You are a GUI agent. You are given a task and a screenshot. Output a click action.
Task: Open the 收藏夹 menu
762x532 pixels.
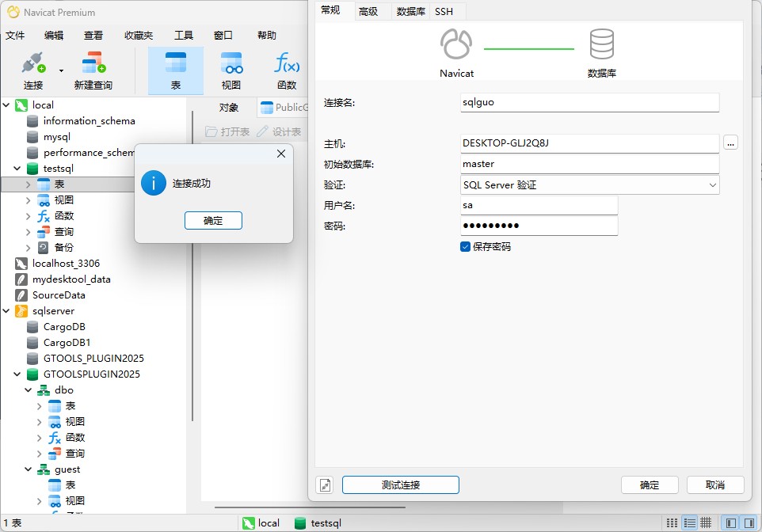pos(139,36)
